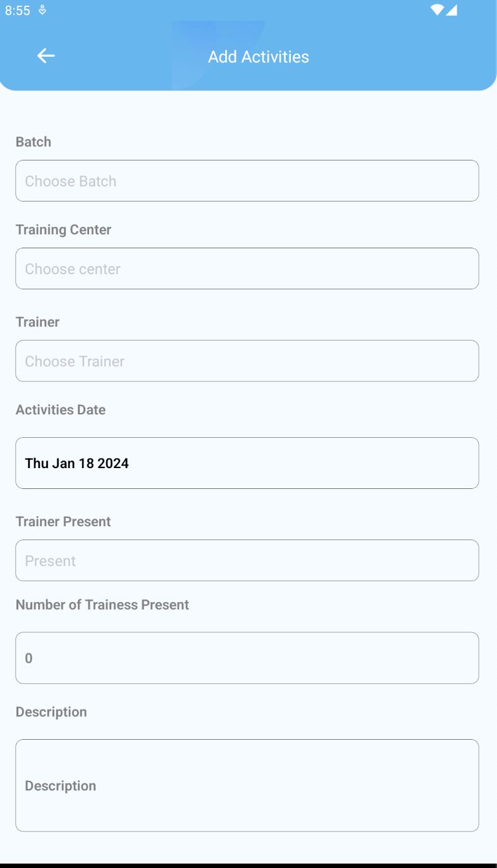
Task: Tap the back arrow in header
Action: coord(46,56)
